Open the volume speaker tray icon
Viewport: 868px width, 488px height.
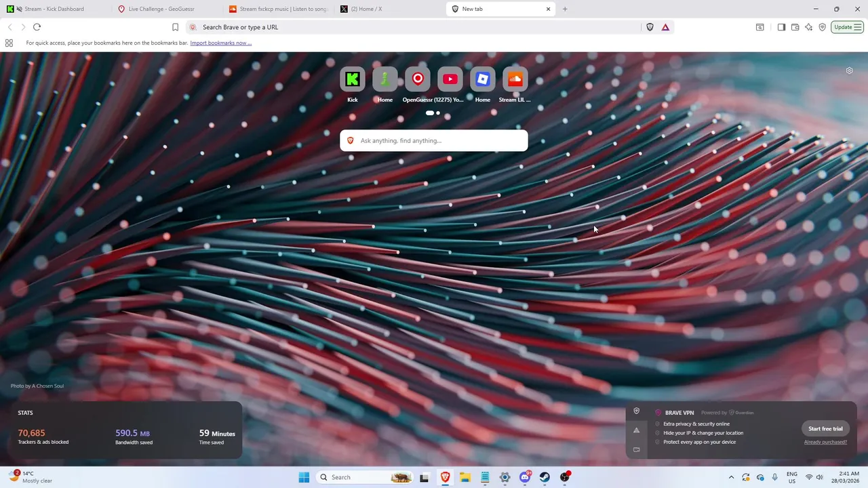[x=820, y=477]
